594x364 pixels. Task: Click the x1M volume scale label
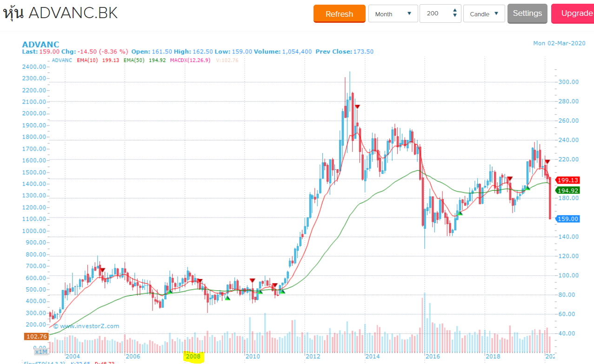pyautogui.click(x=41, y=352)
